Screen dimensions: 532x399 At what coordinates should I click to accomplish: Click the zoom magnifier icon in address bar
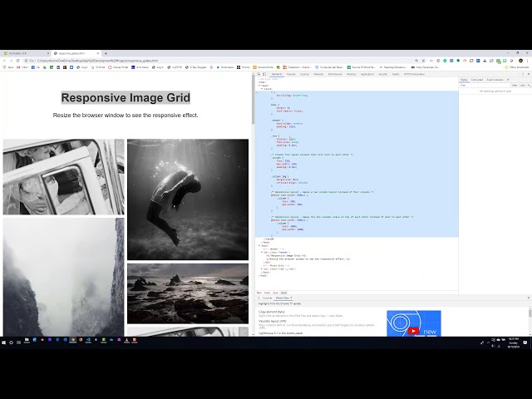coord(416,61)
